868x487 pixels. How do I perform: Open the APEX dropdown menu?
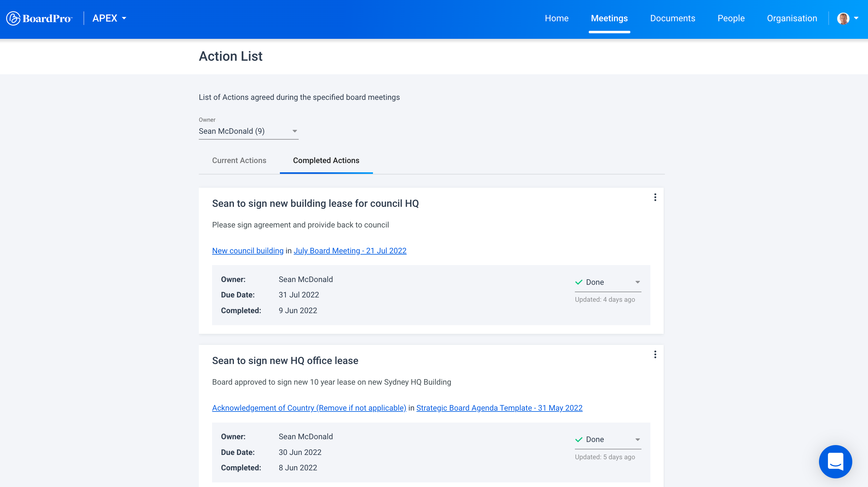point(110,18)
